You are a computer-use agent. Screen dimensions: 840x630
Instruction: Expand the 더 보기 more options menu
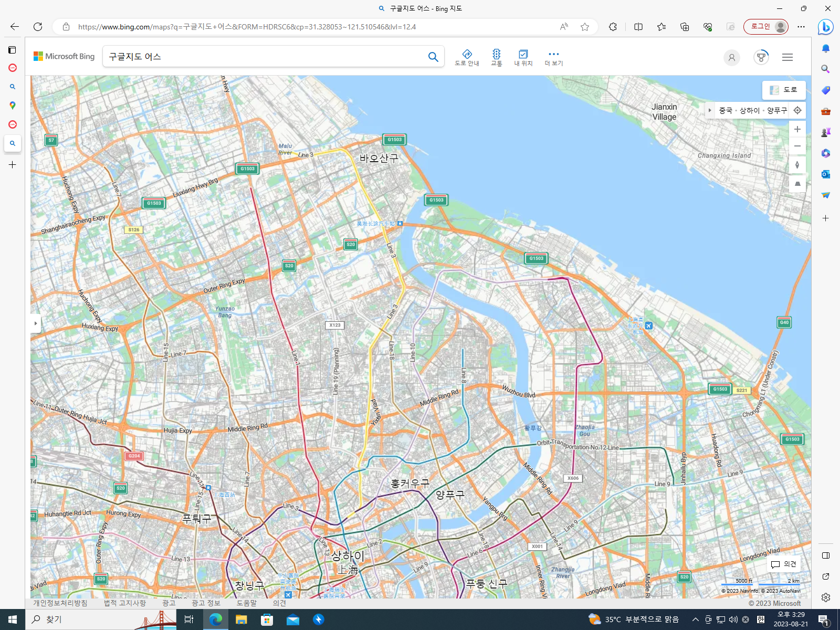click(x=553, y=57)
